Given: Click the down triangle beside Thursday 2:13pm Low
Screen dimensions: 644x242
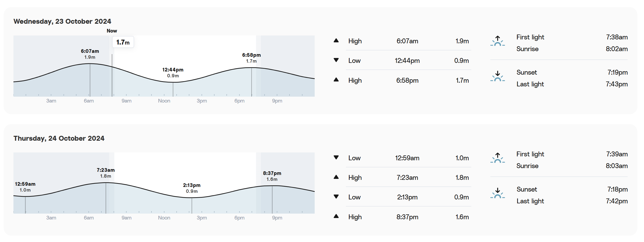Looking at the screenshot, I should click(336, 197).
